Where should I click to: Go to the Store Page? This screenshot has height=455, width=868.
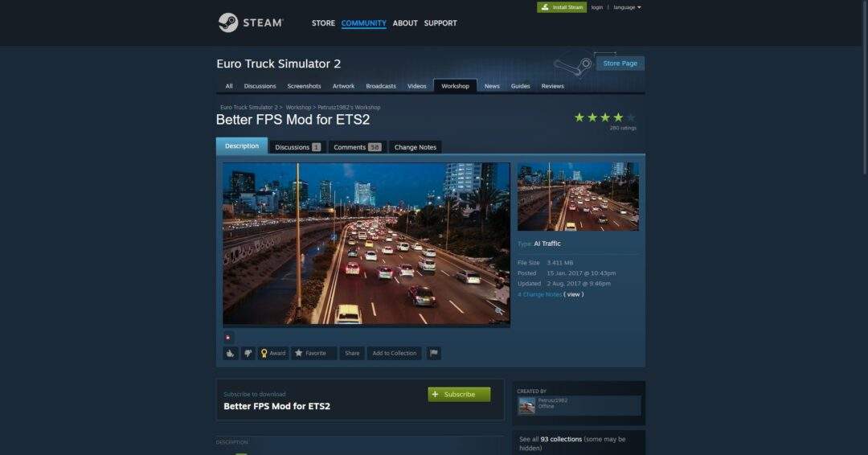pos(620,63)
